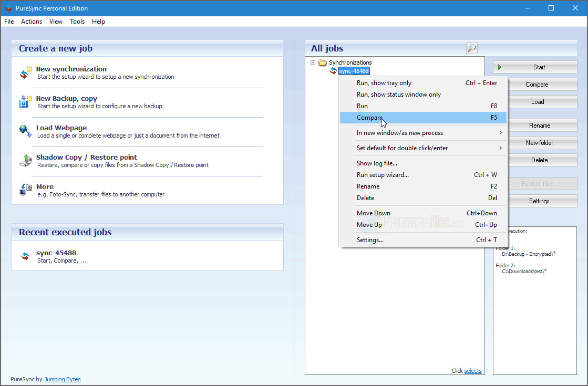Select Delete (Del) in context menu
Viewport: 588px width, 386px height.
(x=423, y=198)
